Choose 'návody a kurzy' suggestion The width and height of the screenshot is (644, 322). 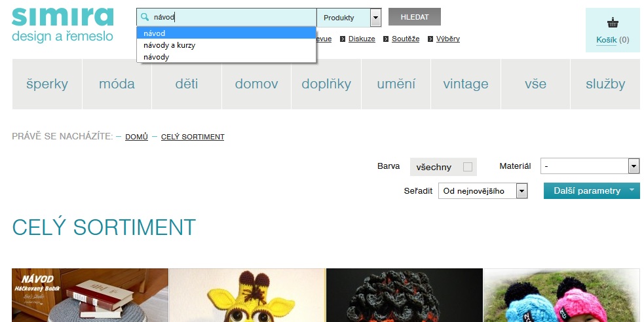pyautogui.click(x=226, y=45)
